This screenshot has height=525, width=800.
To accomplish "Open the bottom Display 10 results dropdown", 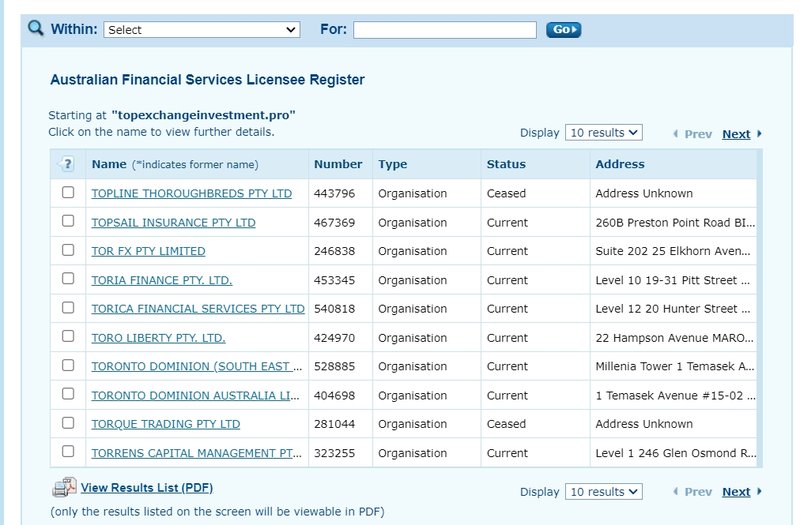I will point(604,492).
